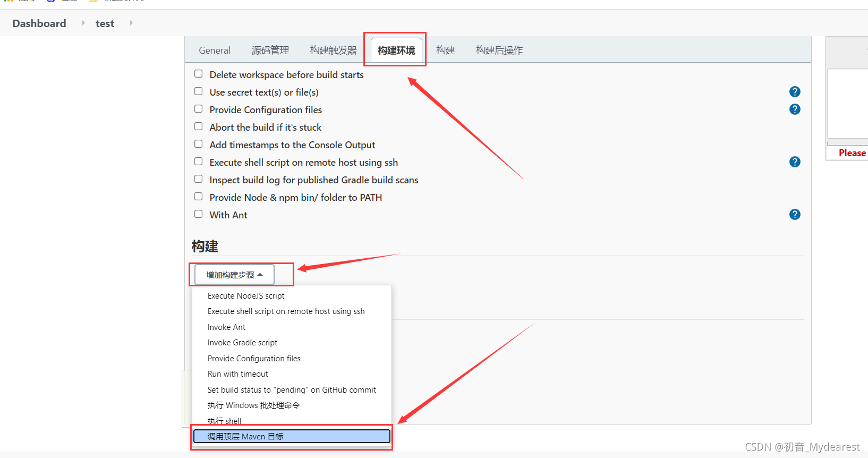This screenshot has width=868, height=458.
Task: Tick Provide Node & npm bin/ folder to PATH
Action: 199,197
